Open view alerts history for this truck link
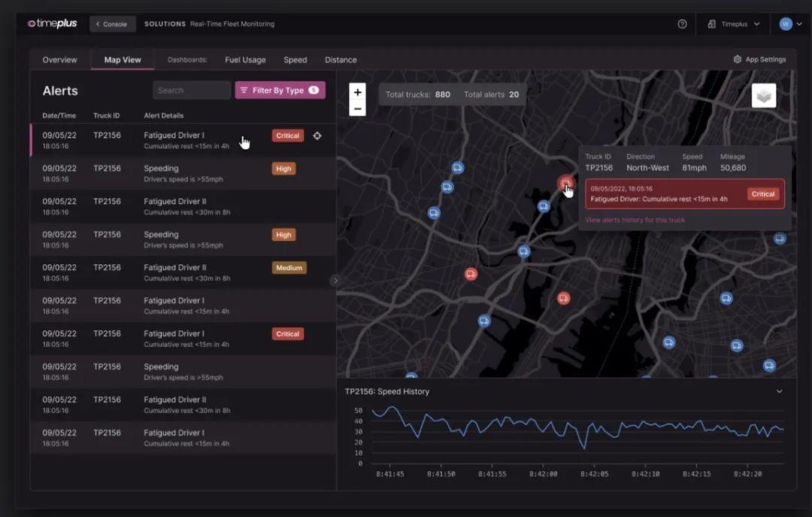 pyautogui.click(x=635, y=220)
